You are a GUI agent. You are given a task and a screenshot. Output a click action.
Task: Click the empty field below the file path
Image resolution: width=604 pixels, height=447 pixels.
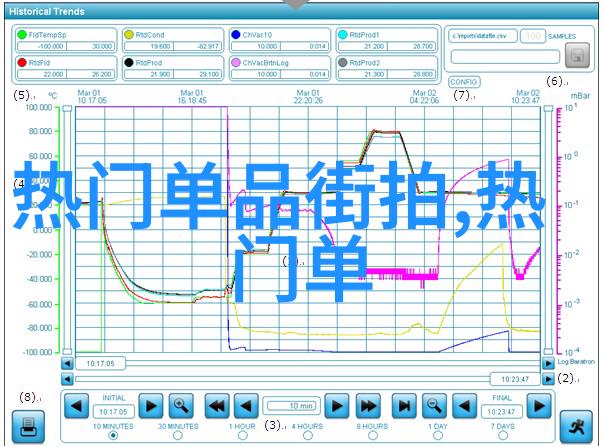tap(505, 57)
